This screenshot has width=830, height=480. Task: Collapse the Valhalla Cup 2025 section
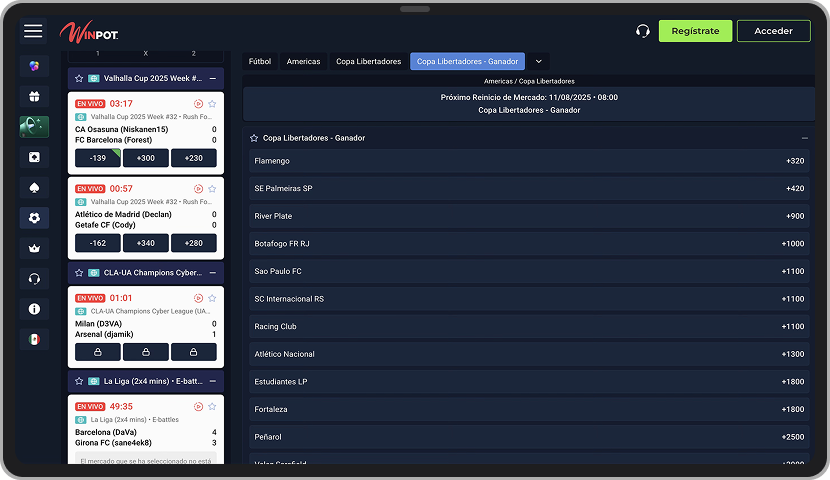(x=213, y=78)
